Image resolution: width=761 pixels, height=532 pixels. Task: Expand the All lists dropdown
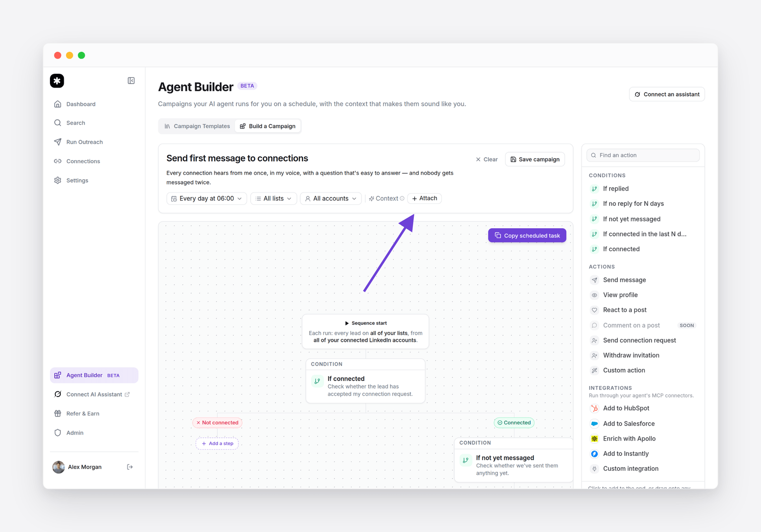[x=273, y=199]
